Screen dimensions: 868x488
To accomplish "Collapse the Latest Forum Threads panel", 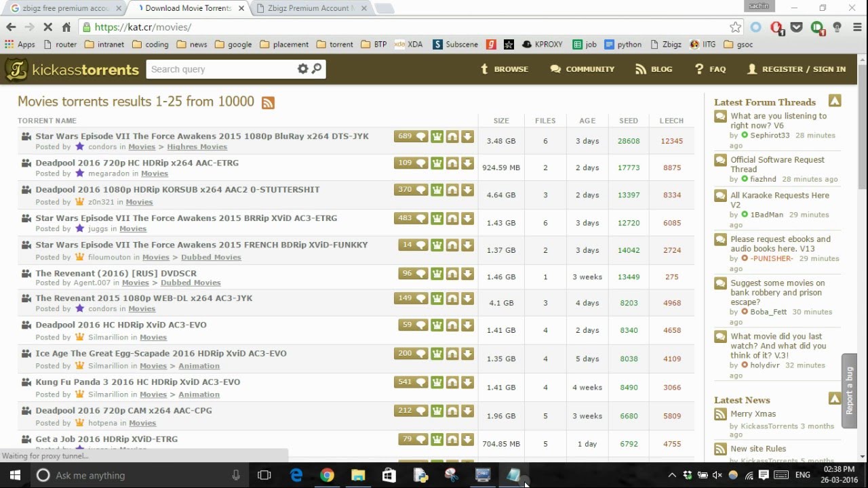I will 835,101.
